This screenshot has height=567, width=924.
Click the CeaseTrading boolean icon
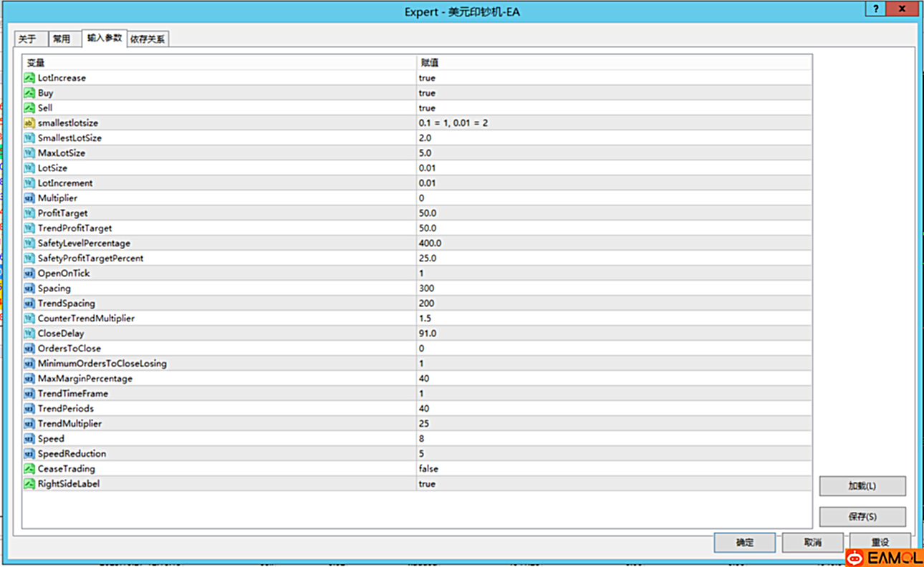pyautogui.click(x=29, y=469)
